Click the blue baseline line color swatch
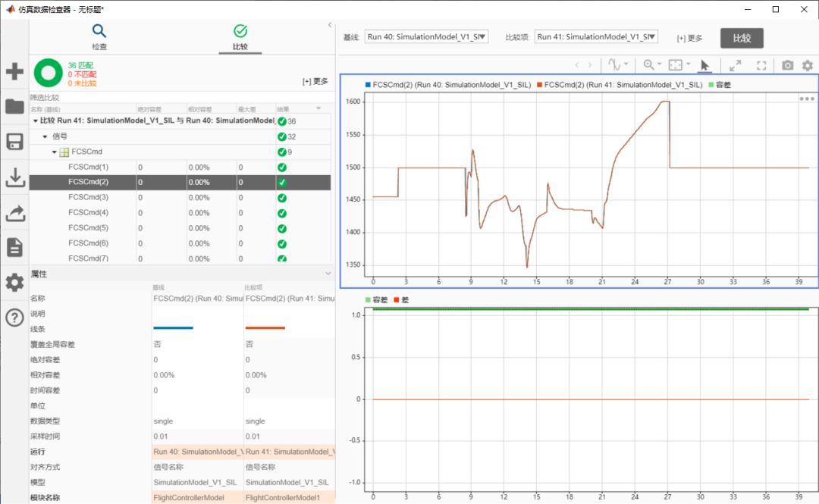This screenshot has height=504, width=819. pyautogui.click(x=173, y=328)
